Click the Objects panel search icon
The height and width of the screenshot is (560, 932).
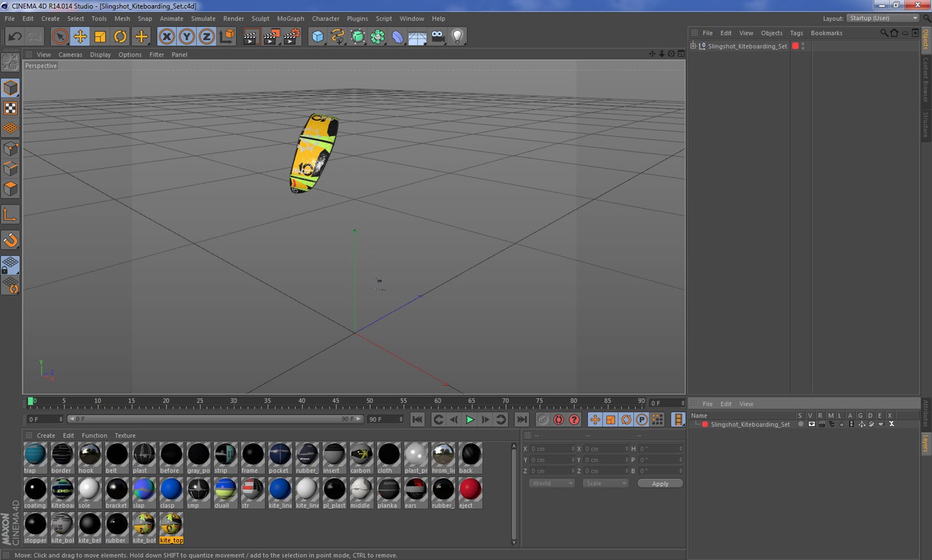[884, 33]
